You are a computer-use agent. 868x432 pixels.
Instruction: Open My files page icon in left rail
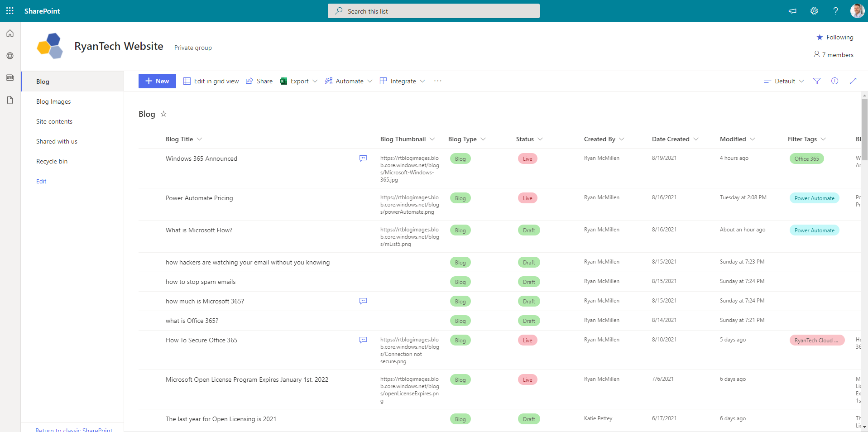pyautogui.click(x=10, y=100)
